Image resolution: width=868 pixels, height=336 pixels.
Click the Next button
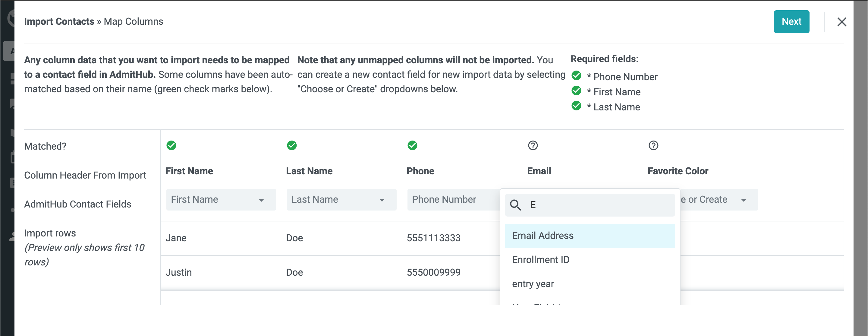tap(791, 22)
